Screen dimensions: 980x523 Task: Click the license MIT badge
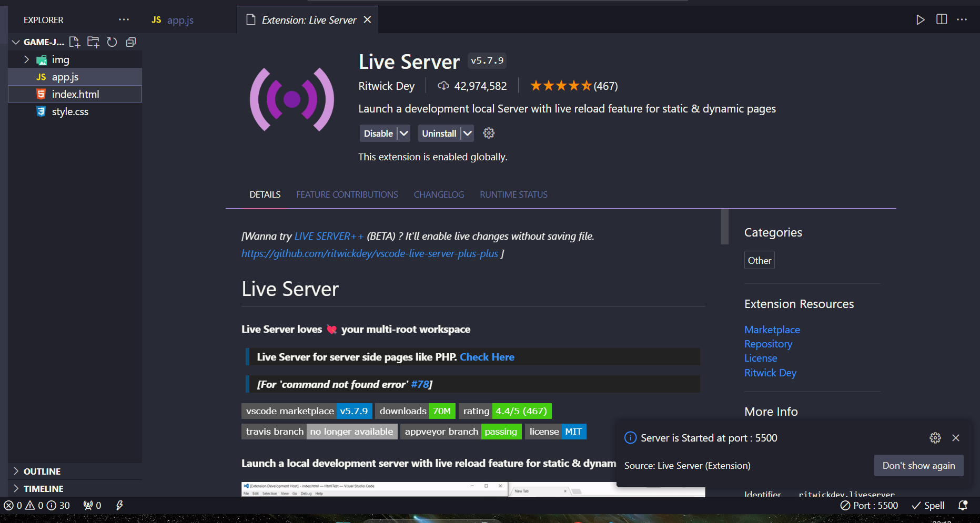555,432
